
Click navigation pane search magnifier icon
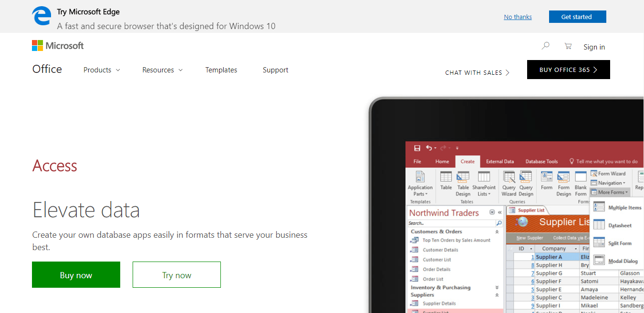499,223
